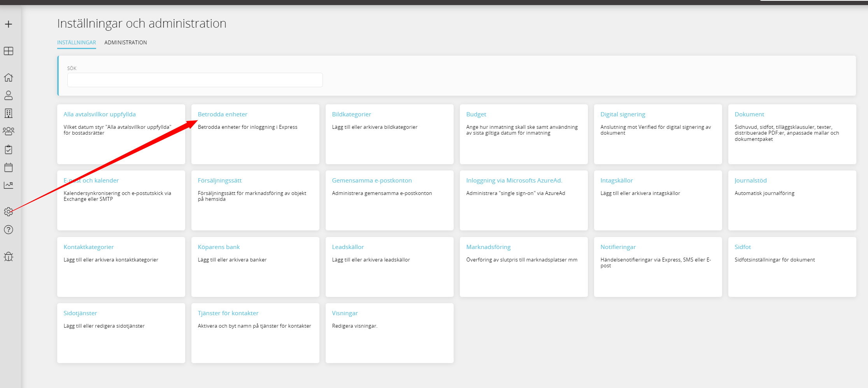
Task: Click the plus icon in sidebar
Action: [x=9, y=24]
